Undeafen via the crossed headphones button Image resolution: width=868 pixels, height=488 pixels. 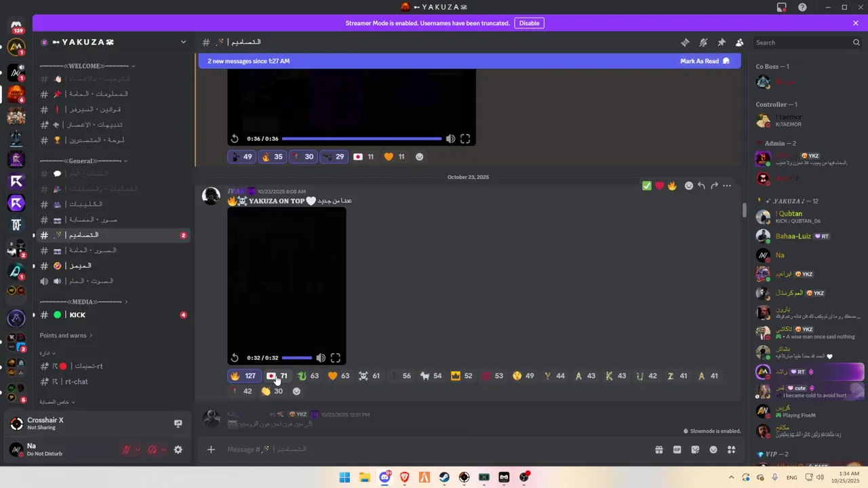point(153,449)
